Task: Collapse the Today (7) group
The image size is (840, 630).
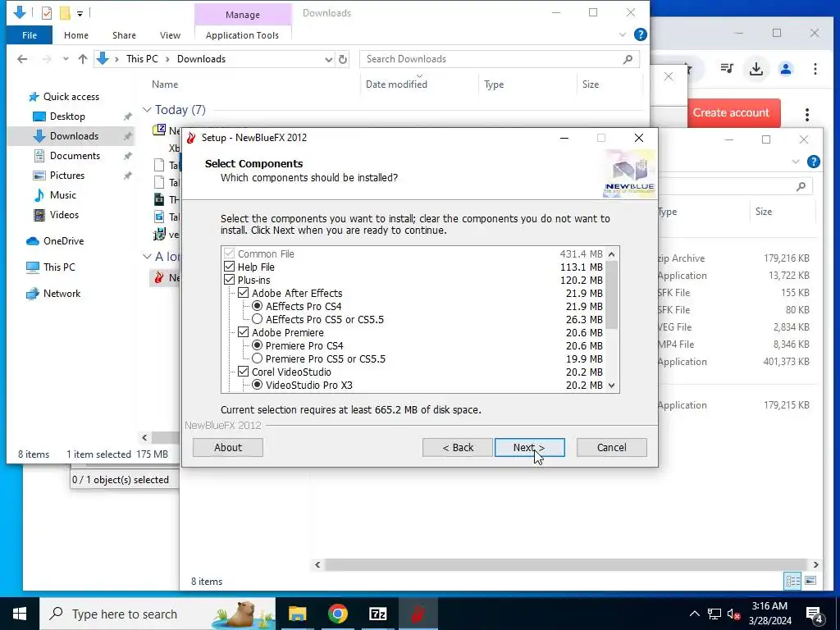Action: (x=147, y=109)
